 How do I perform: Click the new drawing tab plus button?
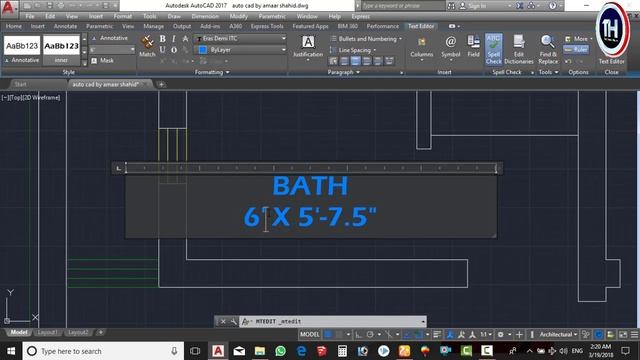click(161, 84)
